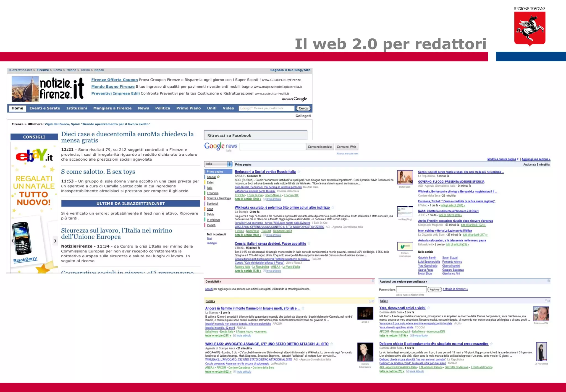
Task: Click the Accedi link under Consigliati
Action: point(209,289)
